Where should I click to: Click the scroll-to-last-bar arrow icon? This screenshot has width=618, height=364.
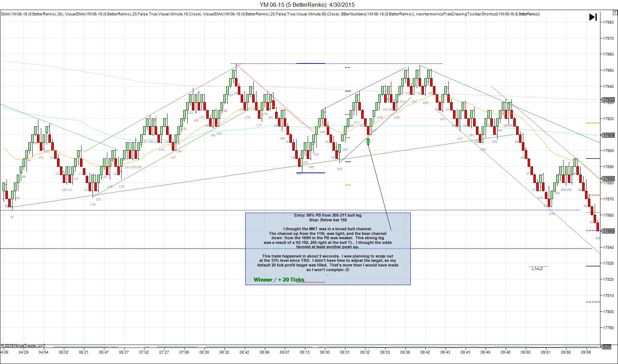593,17
